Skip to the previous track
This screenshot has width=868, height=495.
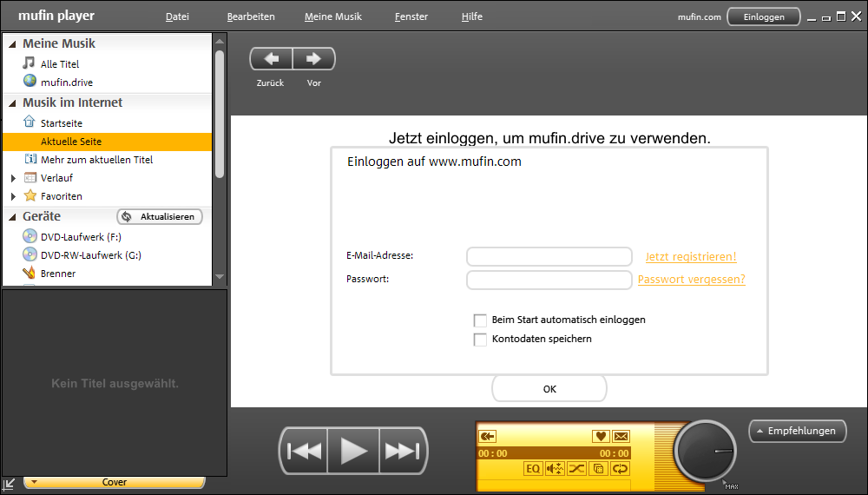click(x=304, y=451)
